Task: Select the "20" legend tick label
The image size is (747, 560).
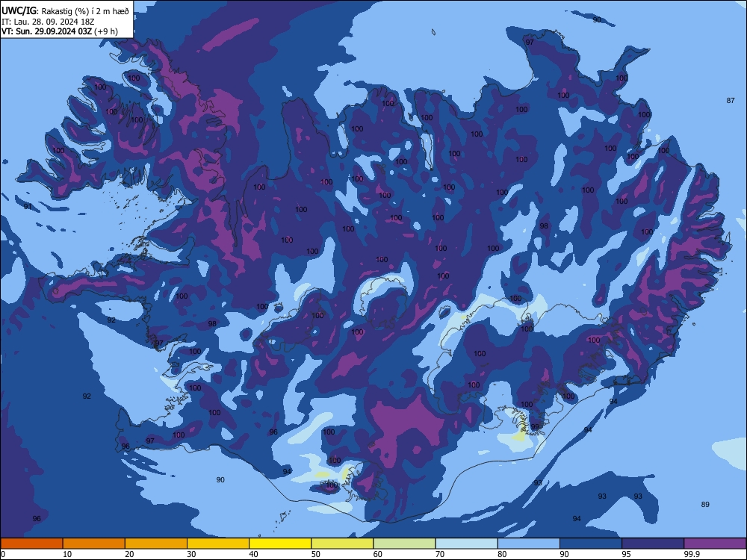Action: (129, 554)
